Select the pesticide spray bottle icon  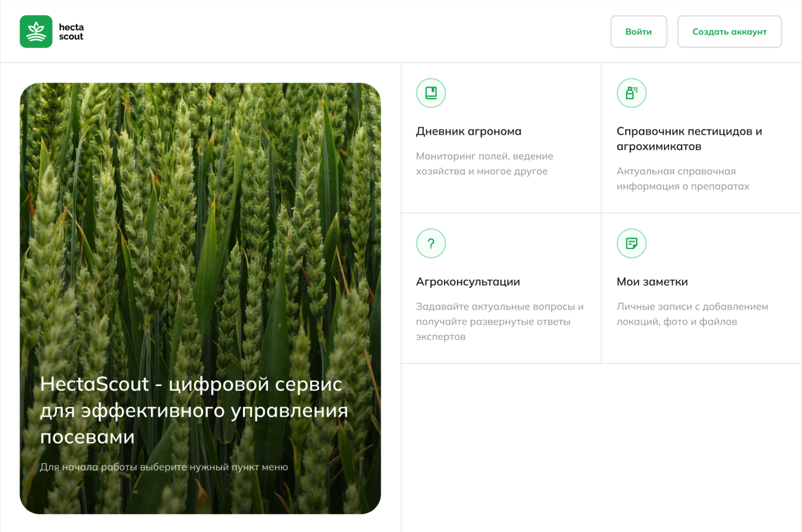click(631, 93)
